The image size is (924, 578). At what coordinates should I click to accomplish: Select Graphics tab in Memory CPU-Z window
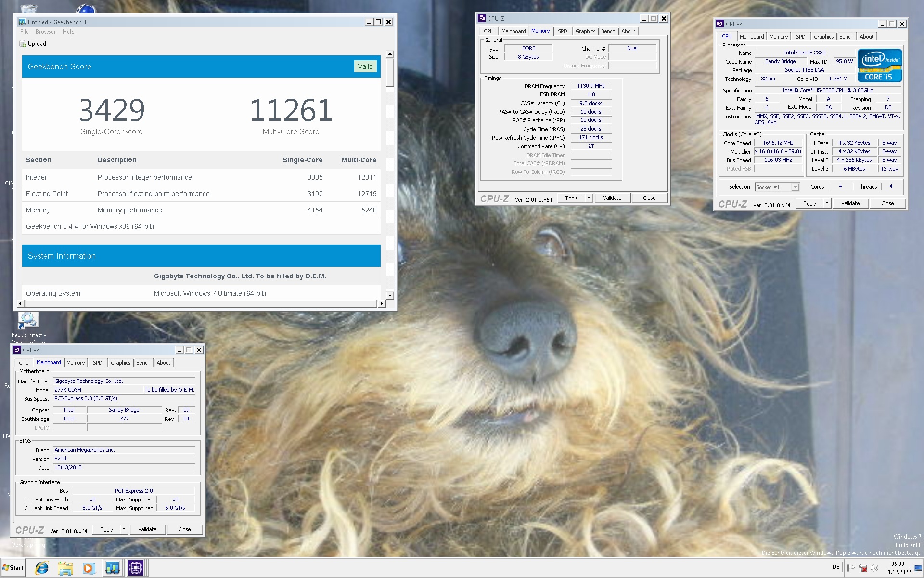coord(586,31)
